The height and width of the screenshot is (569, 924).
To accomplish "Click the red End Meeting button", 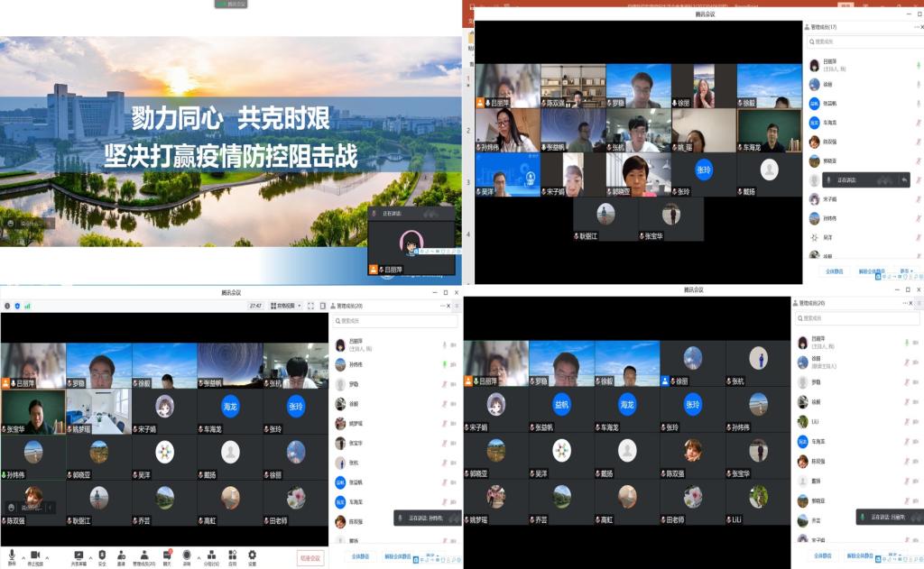I will [310, 558].
